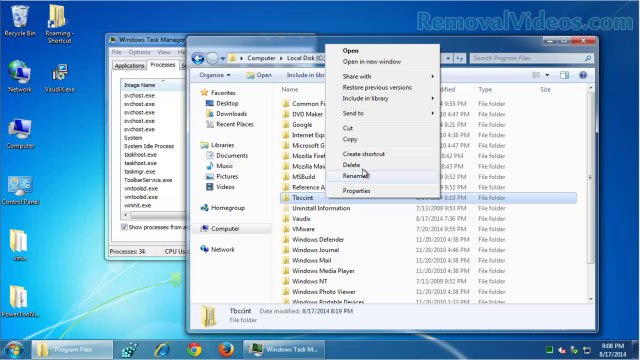Open the Recycle Bin desktop icon
Image resolution: width=640 pixels, height=360 pixels.
click(x=20, y=20)
